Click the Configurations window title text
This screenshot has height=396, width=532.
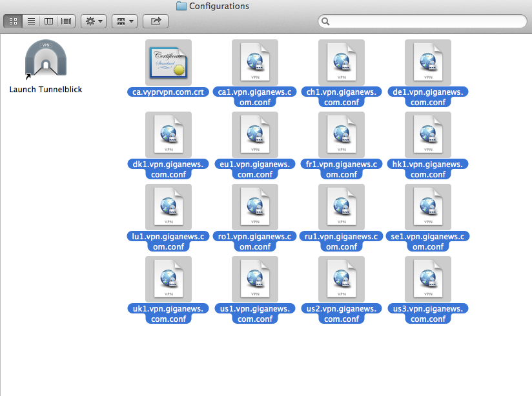pyautogui.click(x=219, y=6)
